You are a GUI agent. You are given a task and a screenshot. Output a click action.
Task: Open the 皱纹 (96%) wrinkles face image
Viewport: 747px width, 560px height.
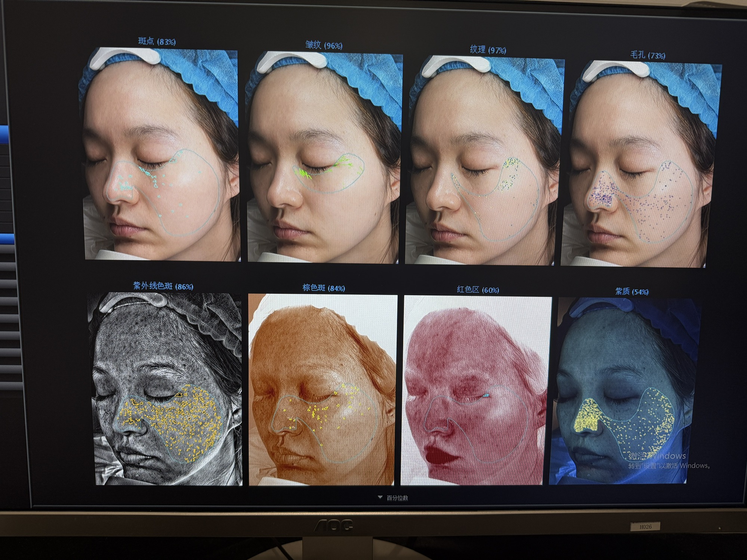pos(324,157)
